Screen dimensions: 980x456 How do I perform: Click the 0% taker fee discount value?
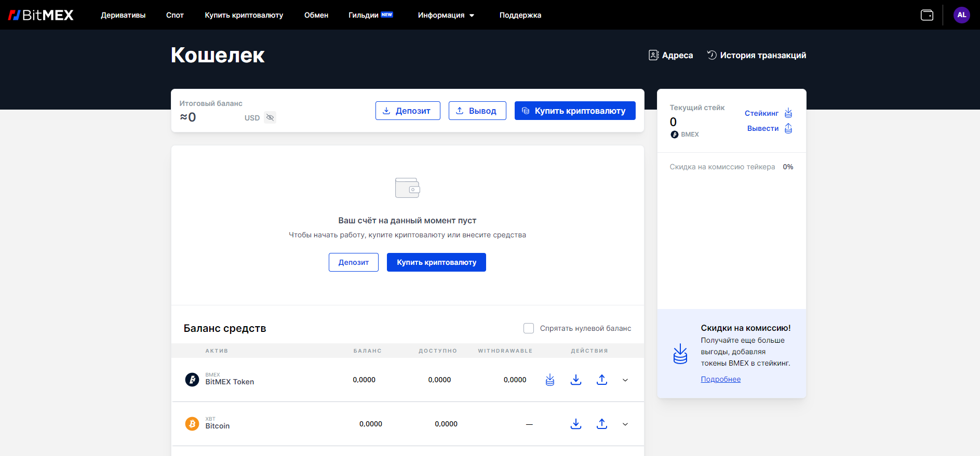coord(788,167)
